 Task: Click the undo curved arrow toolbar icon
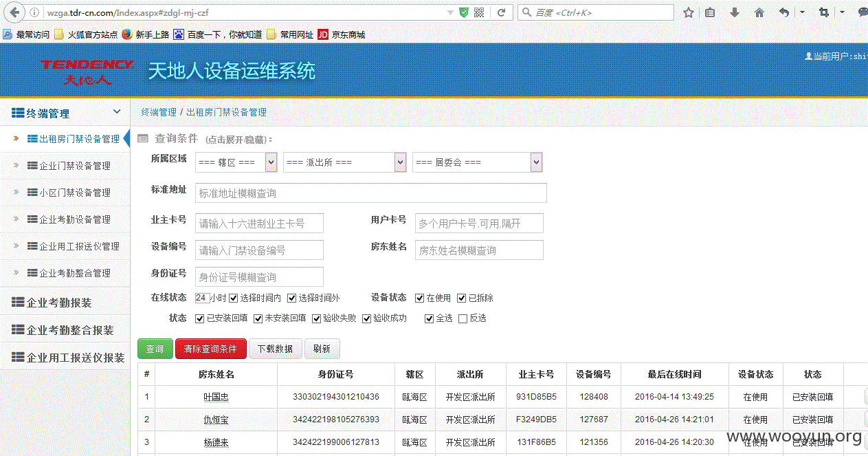pos(784,12)
